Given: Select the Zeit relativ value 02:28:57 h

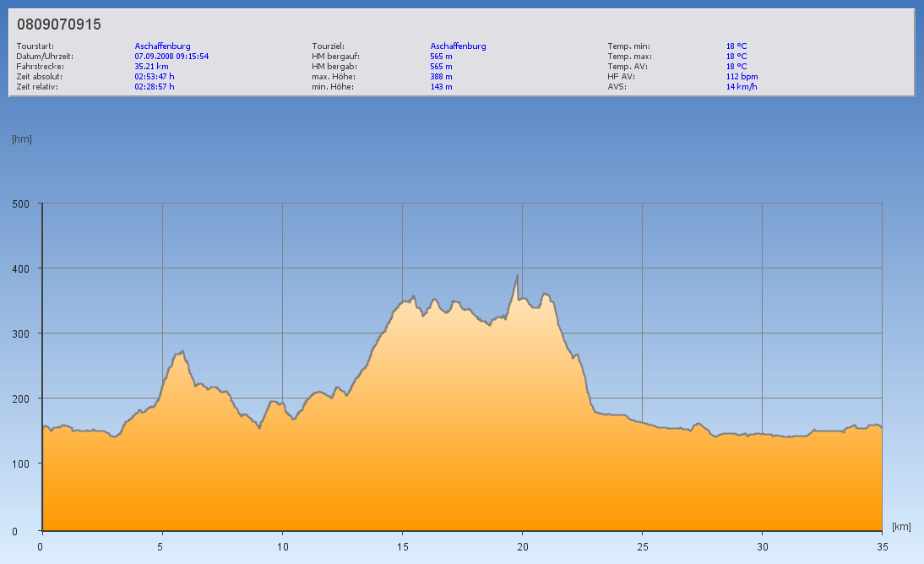Looking at the screenshot, I should click(x=155, y=86).
